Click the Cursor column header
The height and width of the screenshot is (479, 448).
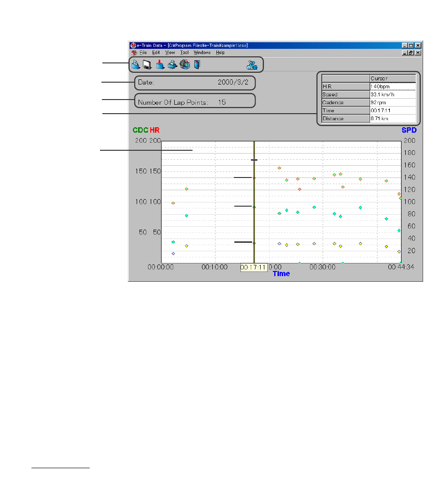(393, 78)
